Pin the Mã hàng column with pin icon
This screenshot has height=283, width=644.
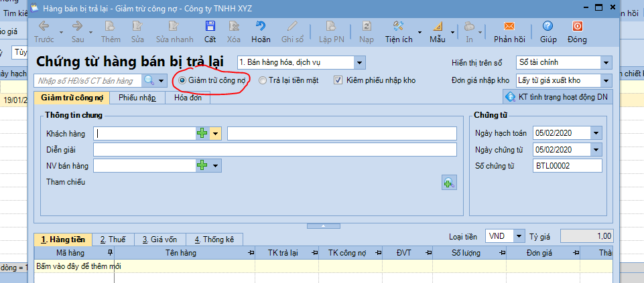click(110, 252)
